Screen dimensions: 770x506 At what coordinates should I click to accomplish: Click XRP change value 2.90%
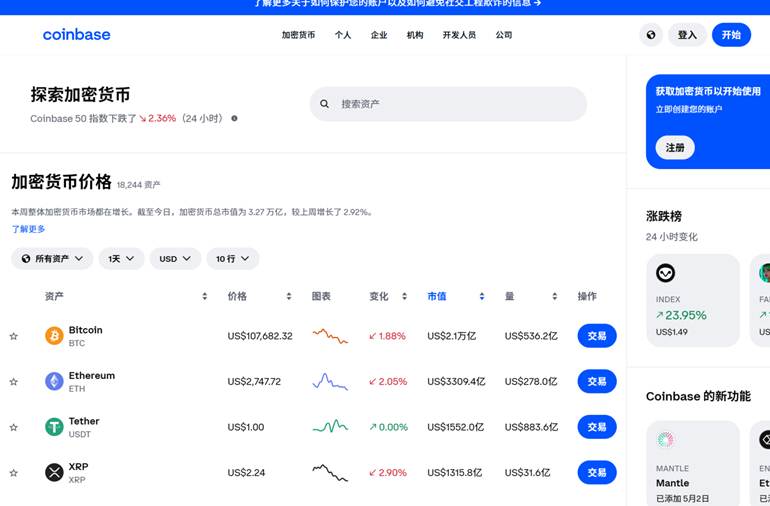tap(388, 473)
